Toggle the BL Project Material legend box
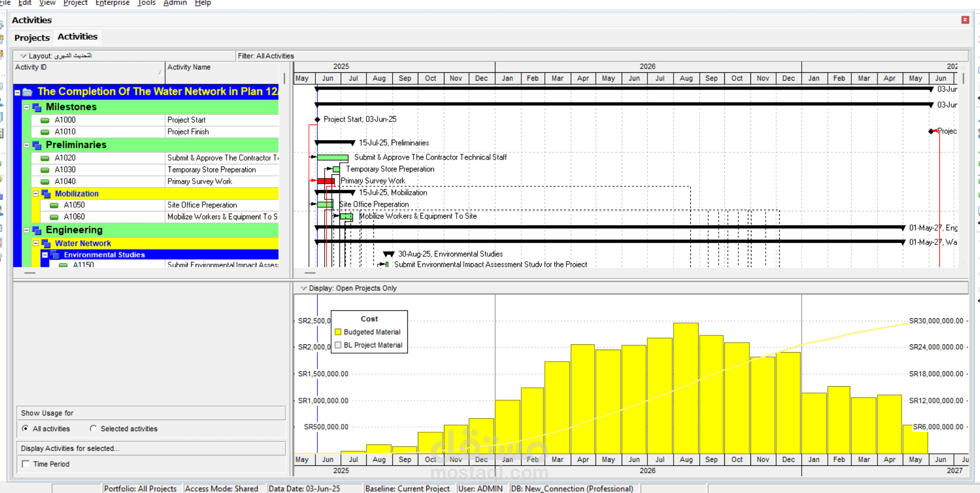 tap(338, 345)
